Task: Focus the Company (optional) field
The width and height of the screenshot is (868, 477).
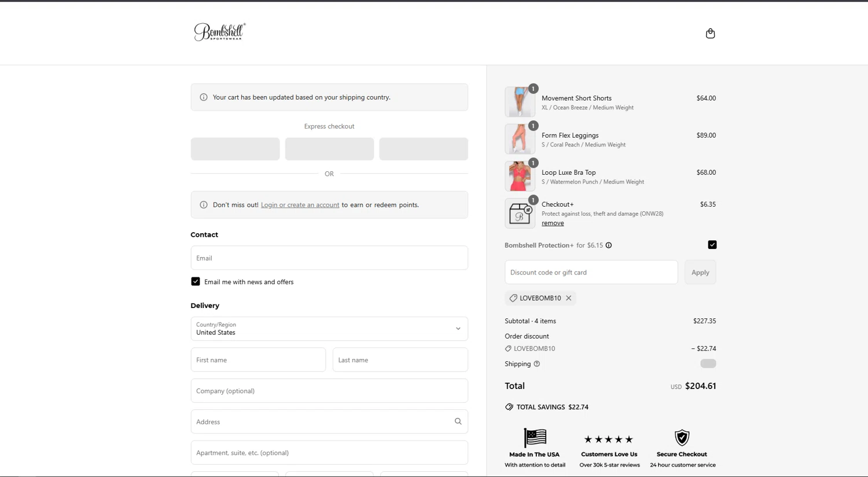Action: coord(329,391)
